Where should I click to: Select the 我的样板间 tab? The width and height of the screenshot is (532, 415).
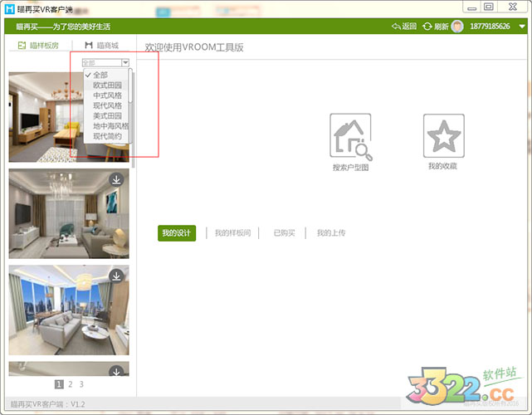(x=232, y=232)
